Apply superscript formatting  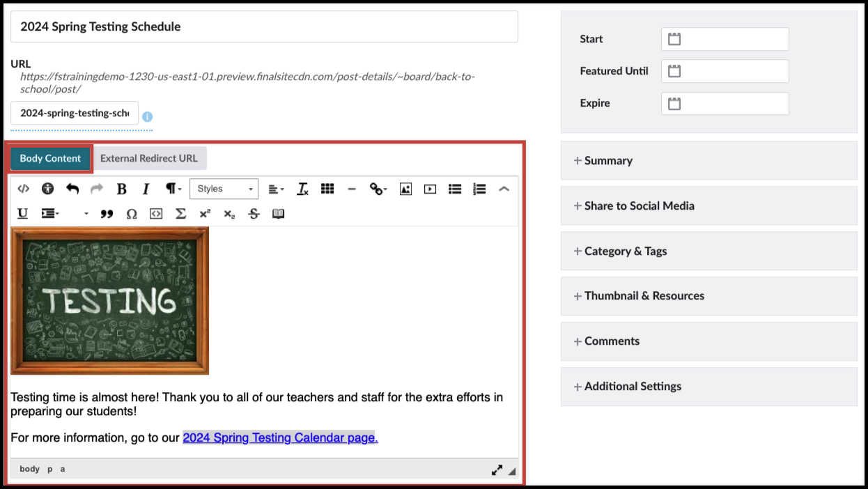(205, 213)
